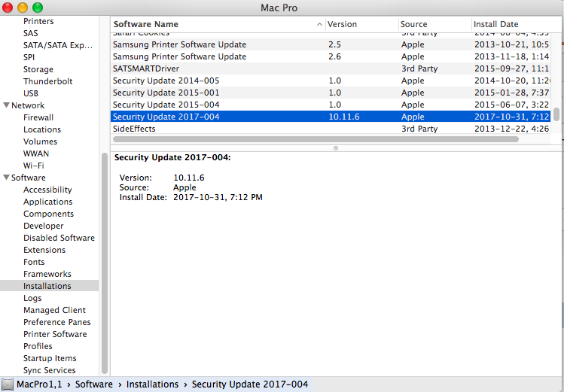The image size is (564, 392).
Task: Select the SATSMARTDriver row
Action: coord(331,68)
